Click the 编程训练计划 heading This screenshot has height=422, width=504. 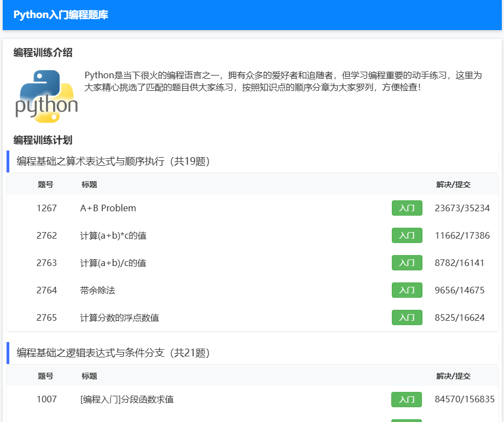(43, 140)
